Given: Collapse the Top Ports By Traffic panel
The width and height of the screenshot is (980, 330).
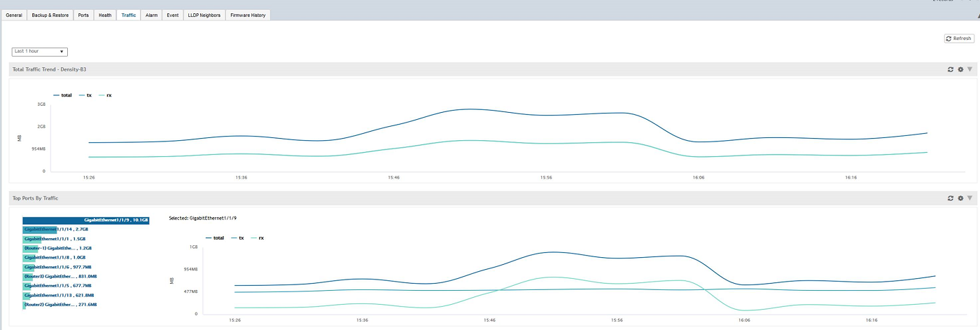Looking at the screenshot, I should pyautogui.click(x=969, y=198).
